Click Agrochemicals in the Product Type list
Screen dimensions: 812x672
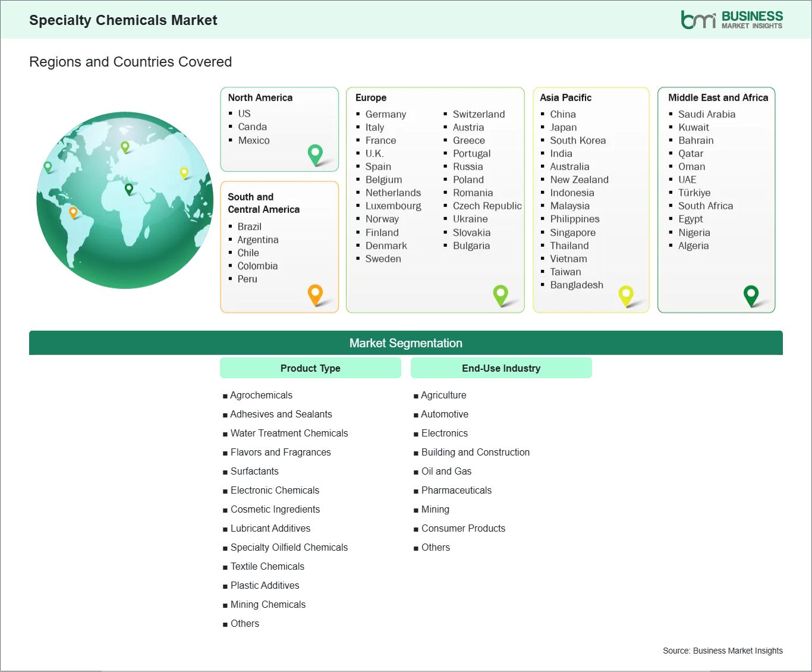point(261,395)
